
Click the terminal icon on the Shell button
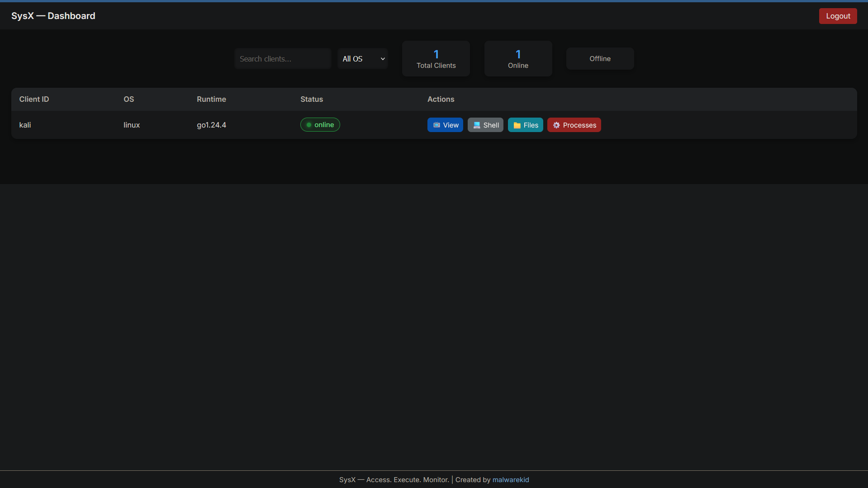pos(476,125)
